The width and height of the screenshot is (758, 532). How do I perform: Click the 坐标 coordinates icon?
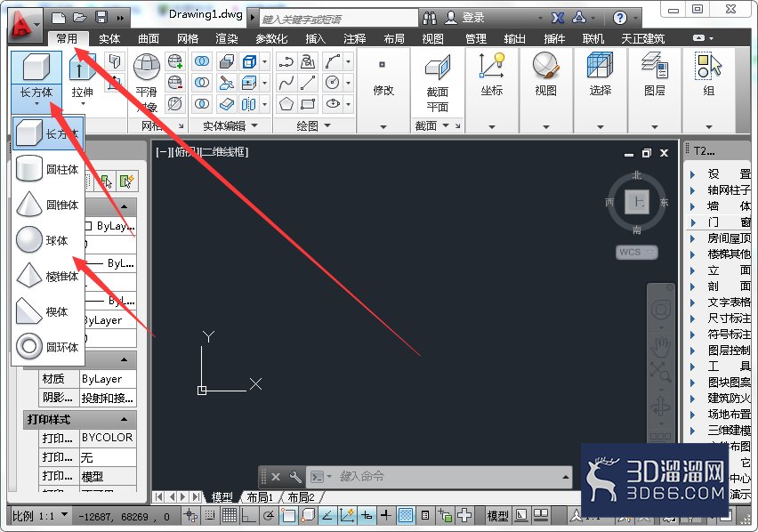[492, 74]
